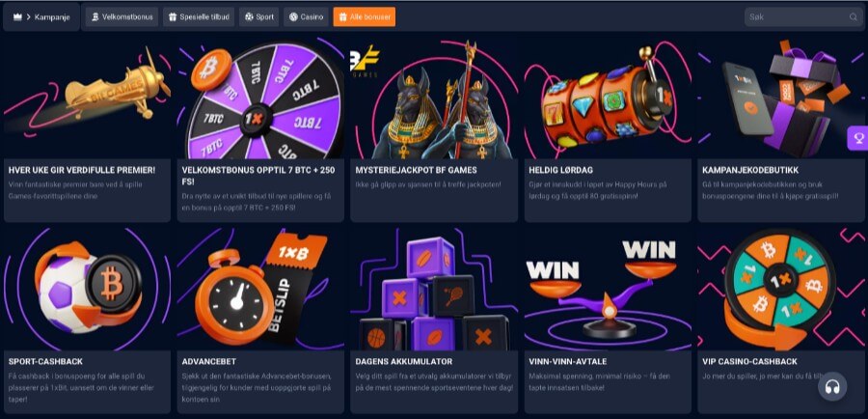Viewport: 868px width, 419px height.
Task: Open the Kampanje breadcrumb link
Action: (52, 17)
